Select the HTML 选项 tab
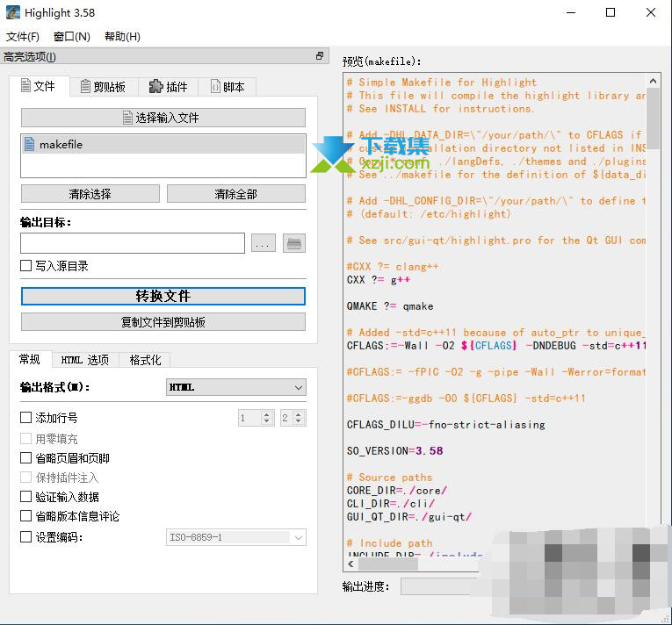The height and width of the screenshot is (625, 672). click(x=85, y=360)
